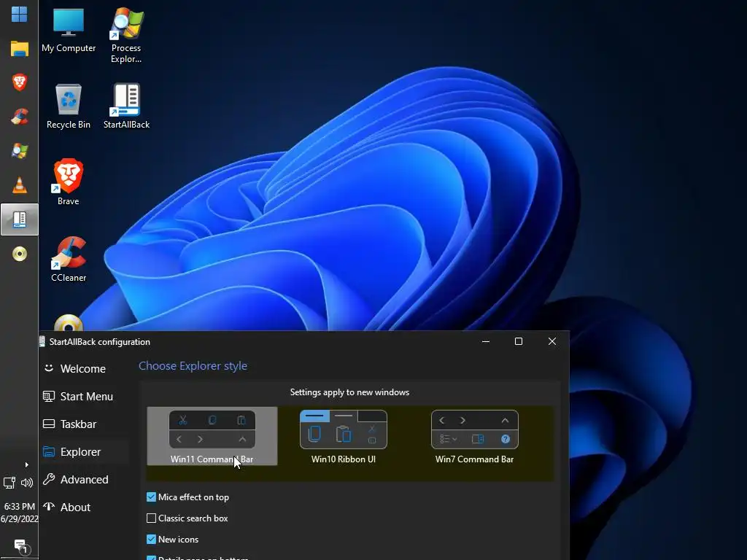Viewport: 747px width, 560px height.
Task: Open the Windows Start button
Action: click(19, 15)
